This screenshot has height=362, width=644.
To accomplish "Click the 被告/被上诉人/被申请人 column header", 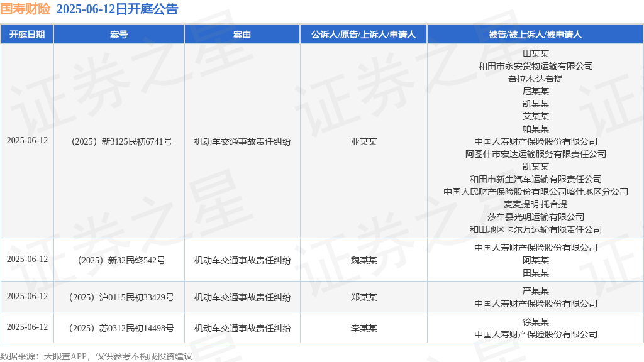I will (535, 35).
